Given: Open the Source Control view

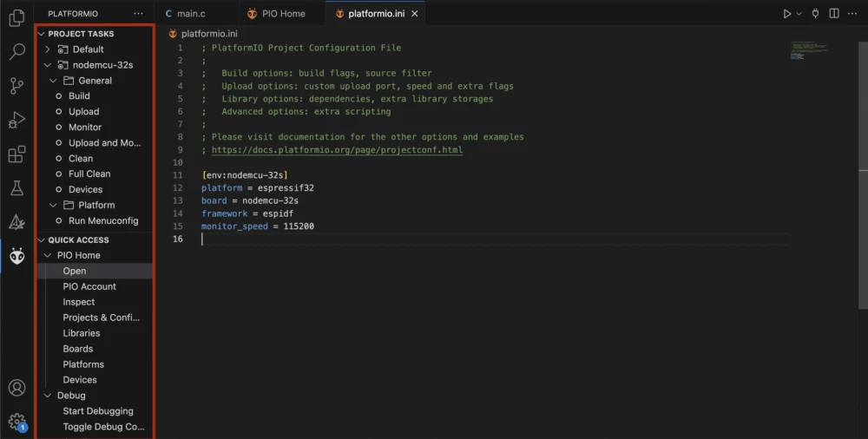Looking at the screenshot, I should click(16, 85).
